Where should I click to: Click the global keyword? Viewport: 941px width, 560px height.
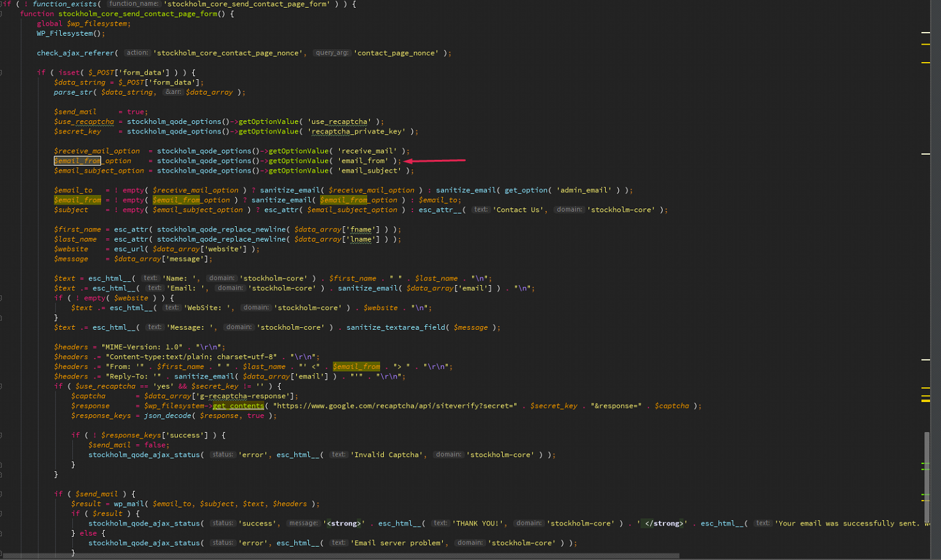[x=49, y=24]
